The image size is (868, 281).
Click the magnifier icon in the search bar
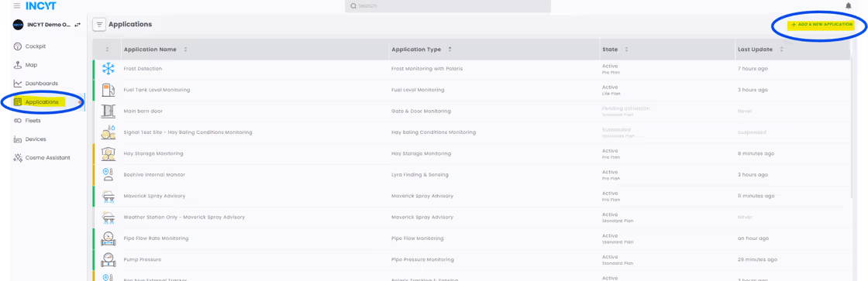pyautogui.click(x=353, y=6)
